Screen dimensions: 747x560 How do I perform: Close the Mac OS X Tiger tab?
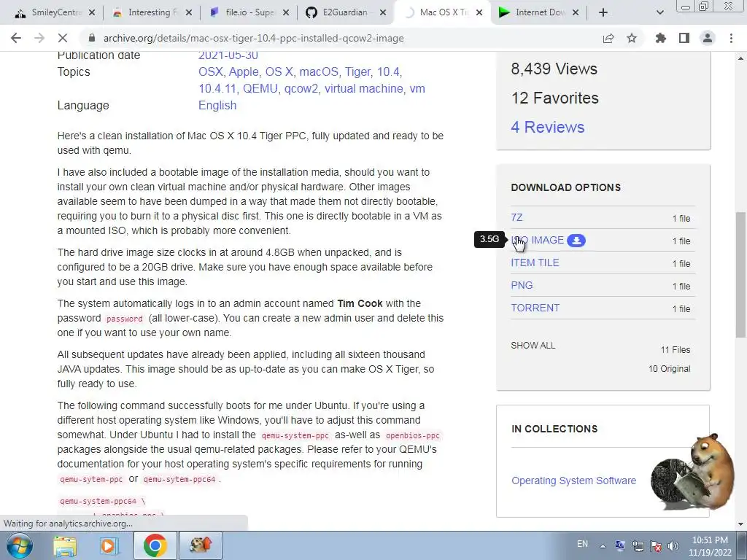click(480, 12)
